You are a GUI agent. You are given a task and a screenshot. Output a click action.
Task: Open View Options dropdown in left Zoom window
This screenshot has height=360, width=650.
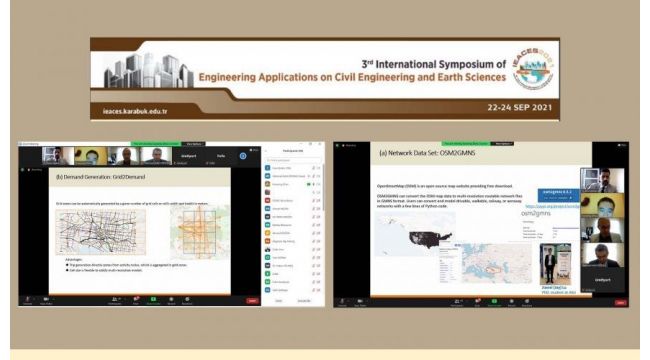194,144
